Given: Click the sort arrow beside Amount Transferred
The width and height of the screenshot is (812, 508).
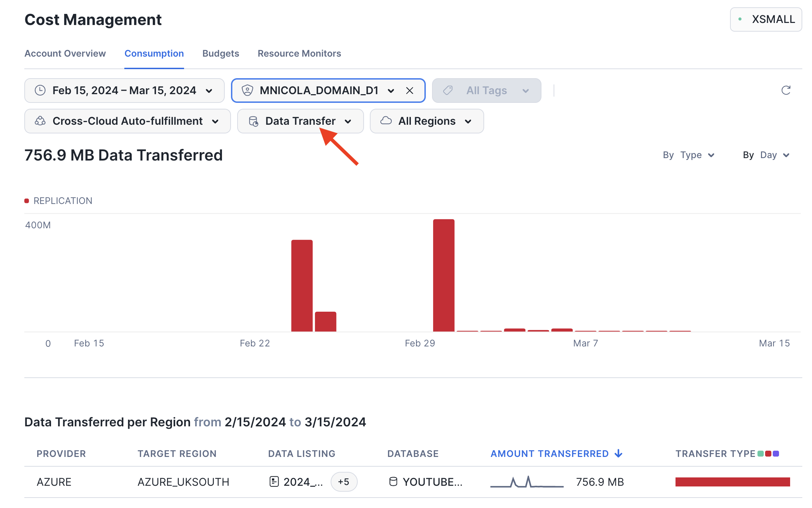Looking at the screenshot, I should click(619, 453).
